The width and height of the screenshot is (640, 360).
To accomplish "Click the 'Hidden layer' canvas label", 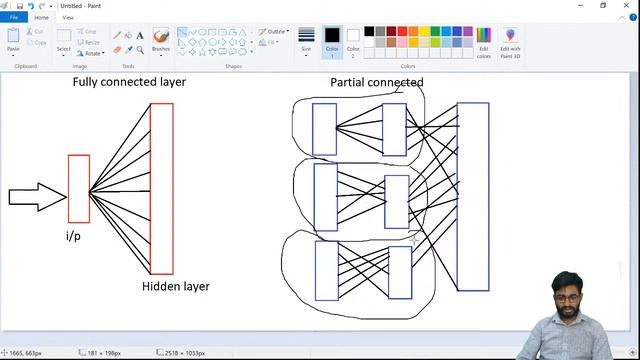I will [176, 286].
